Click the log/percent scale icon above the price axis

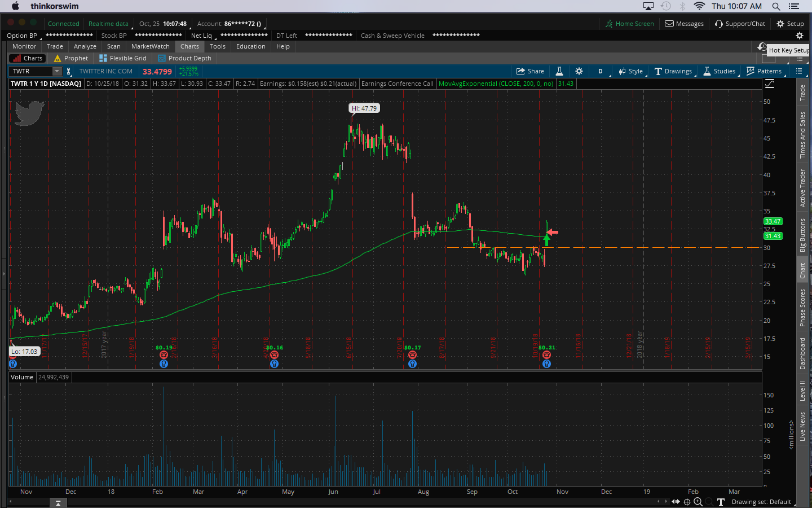770,84
